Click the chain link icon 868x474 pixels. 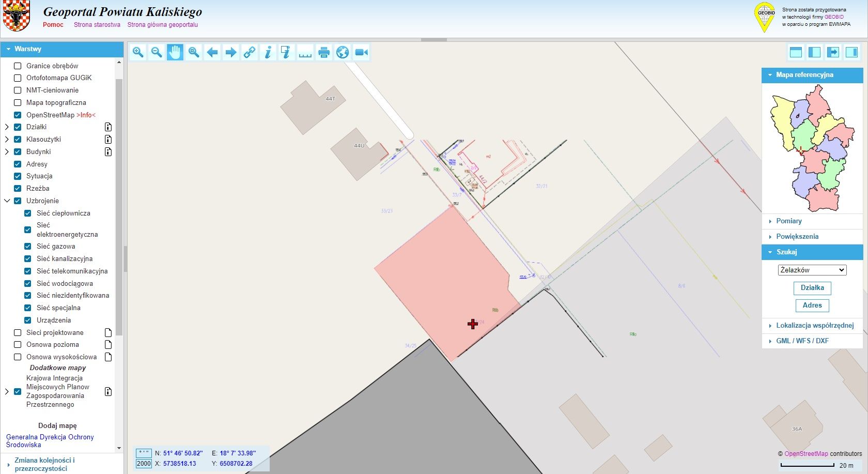tap(250, 52)
